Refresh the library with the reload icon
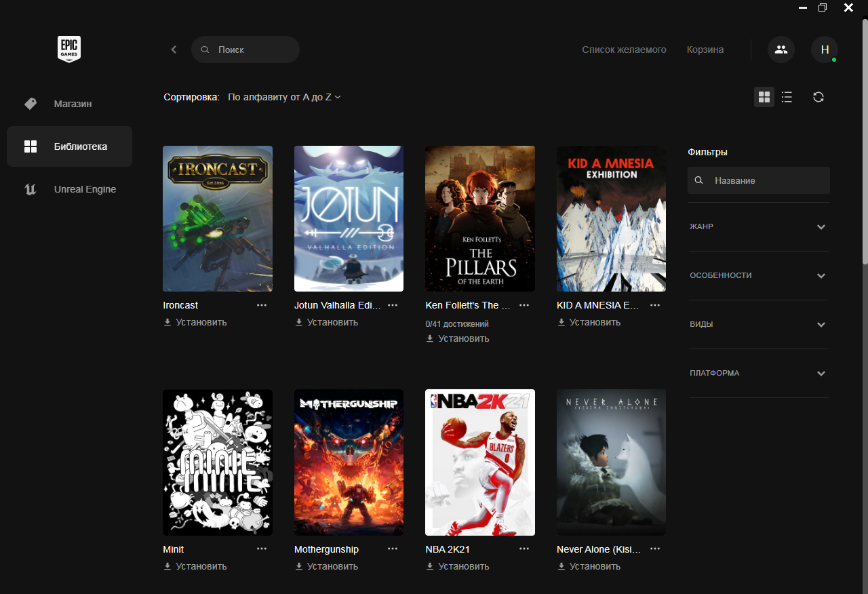 [x=818, y=97]
